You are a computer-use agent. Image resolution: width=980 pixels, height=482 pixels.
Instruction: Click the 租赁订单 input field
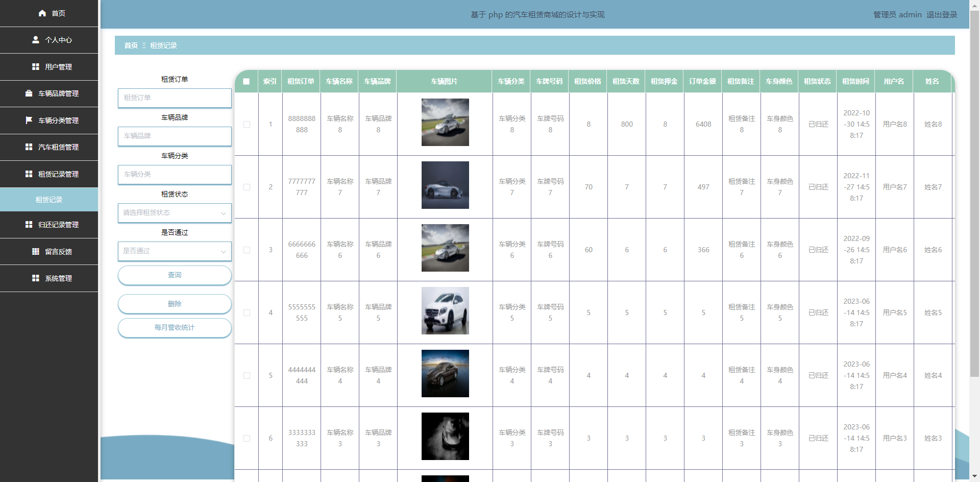[175, 98]
